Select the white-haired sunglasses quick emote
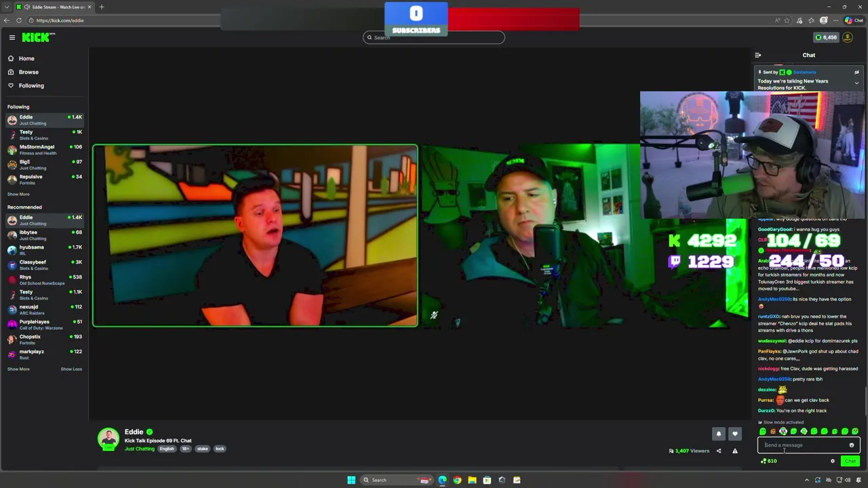 (783, 431)
